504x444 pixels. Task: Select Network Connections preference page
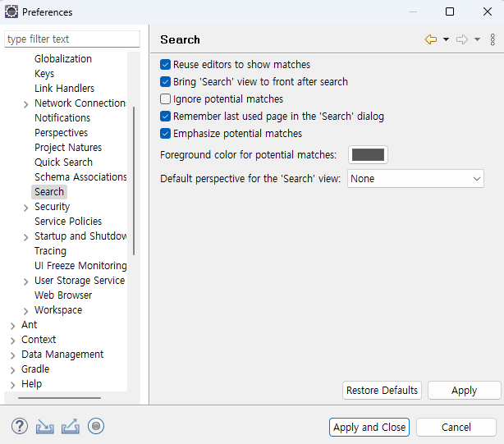(x=80, y=103)
